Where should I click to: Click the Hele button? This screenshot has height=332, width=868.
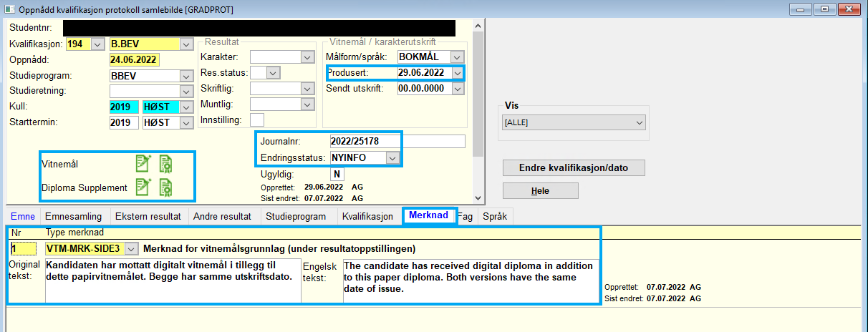[x=540, y=191]
